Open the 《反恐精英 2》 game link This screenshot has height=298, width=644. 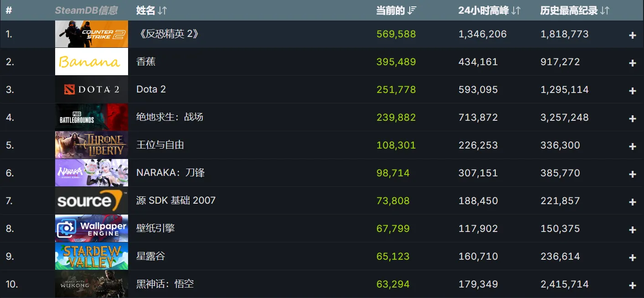click(x=168, y=34)
